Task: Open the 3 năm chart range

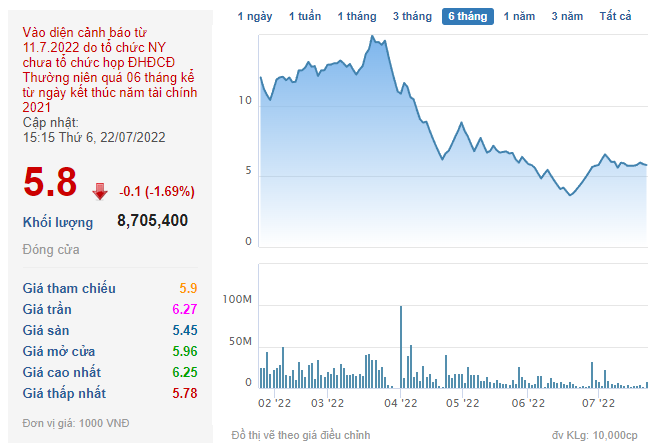Action: [567, 17]
